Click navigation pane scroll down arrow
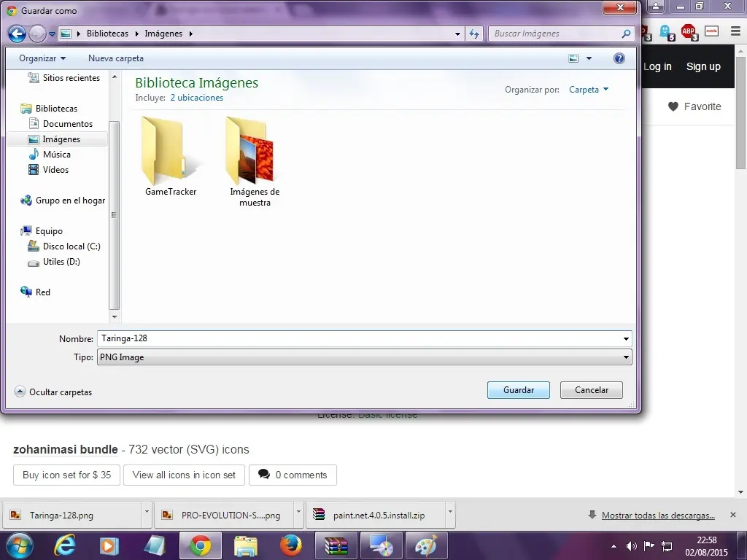The width and height of the screenshot is (747, 560). pyautogui.click(x=115, y=316)
